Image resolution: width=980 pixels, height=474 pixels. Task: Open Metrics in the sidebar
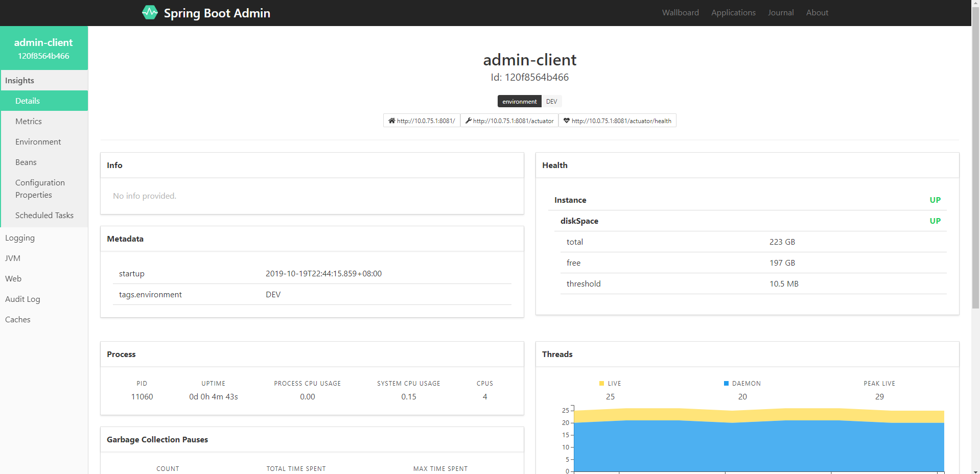[x=44, y=121]
